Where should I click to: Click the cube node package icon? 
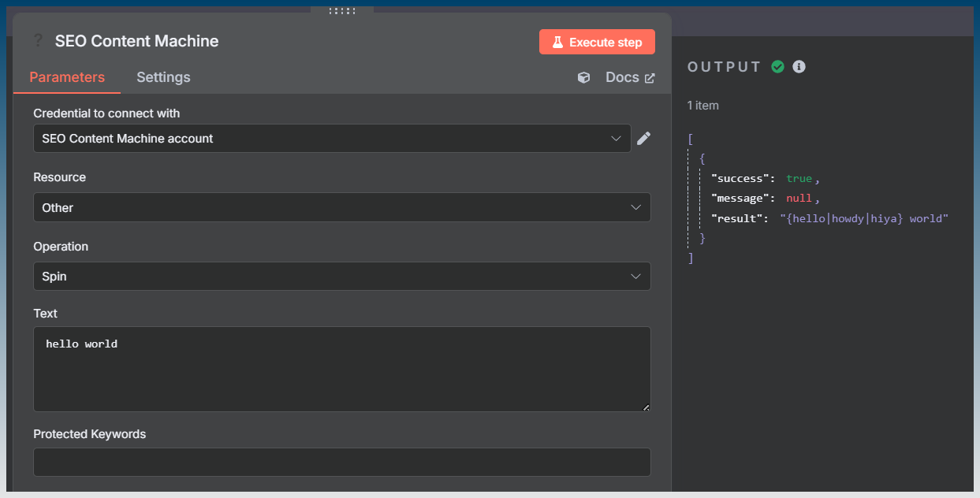click(x=583, y=78)
